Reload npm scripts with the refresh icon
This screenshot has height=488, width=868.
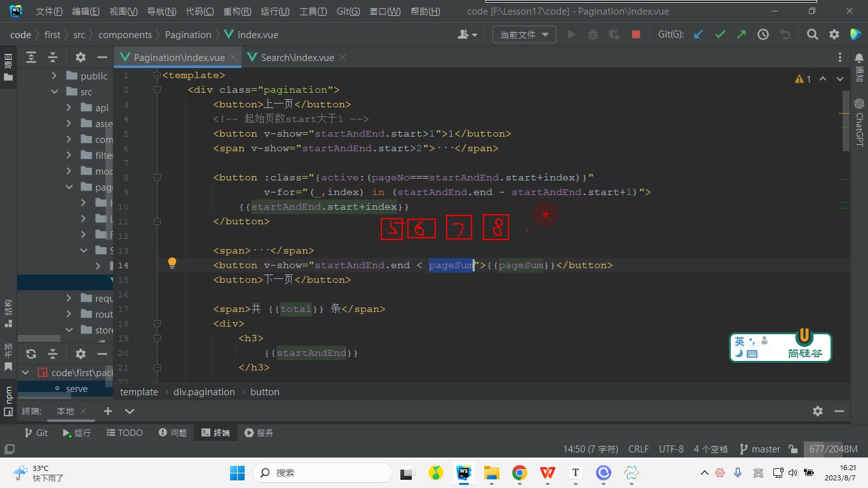(31, 354)
